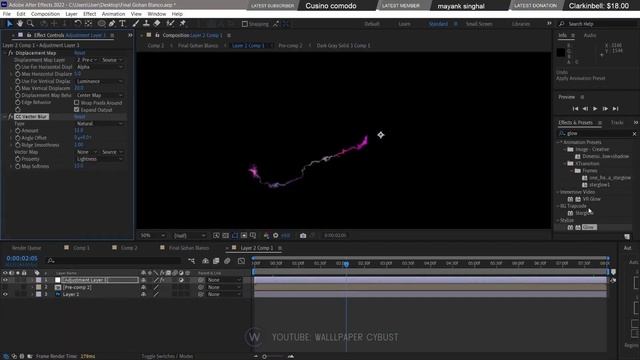
Task: Open the graph editor icon
Action: pyautogui.click(x=241, y=260)
